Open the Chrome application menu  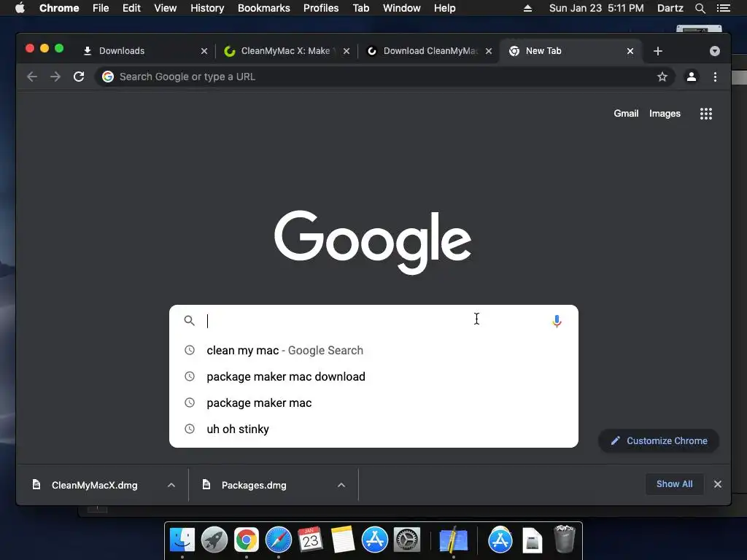click(59, 8)
